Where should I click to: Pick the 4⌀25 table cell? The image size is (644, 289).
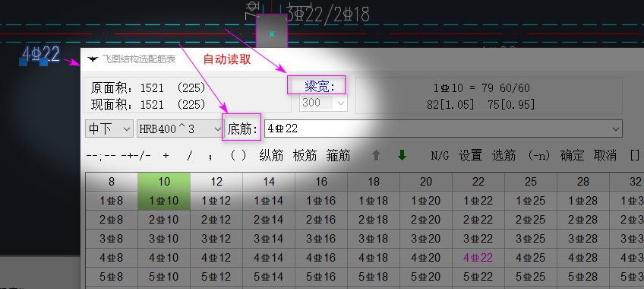[x=531, y=258]
